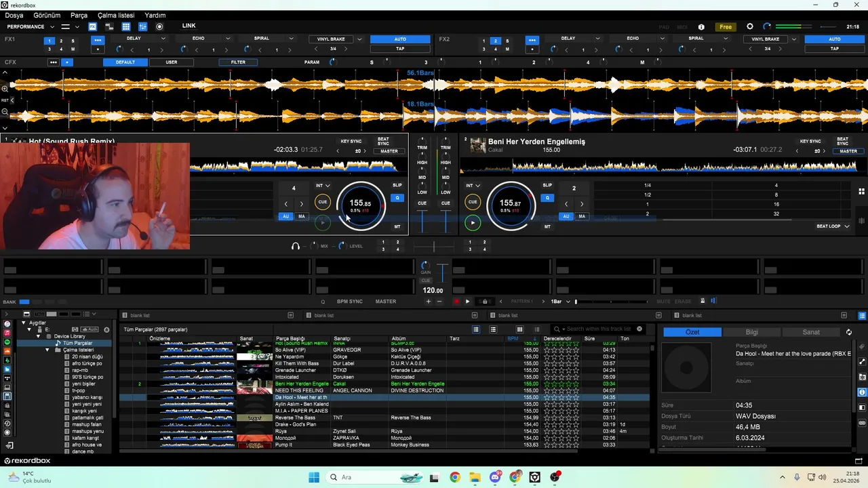Screen dimensions: 868x488
Task: Click the sampler sequence play button
Action: tap(467, 302)
